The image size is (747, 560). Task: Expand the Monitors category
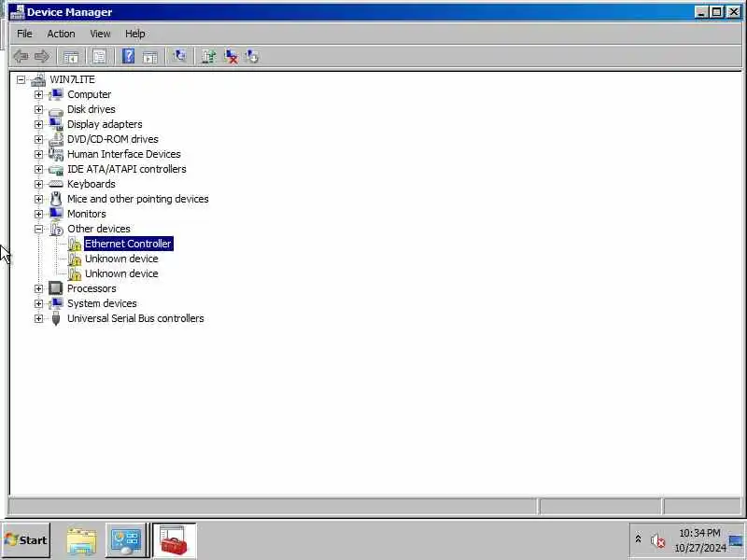[x=38, y=214]
